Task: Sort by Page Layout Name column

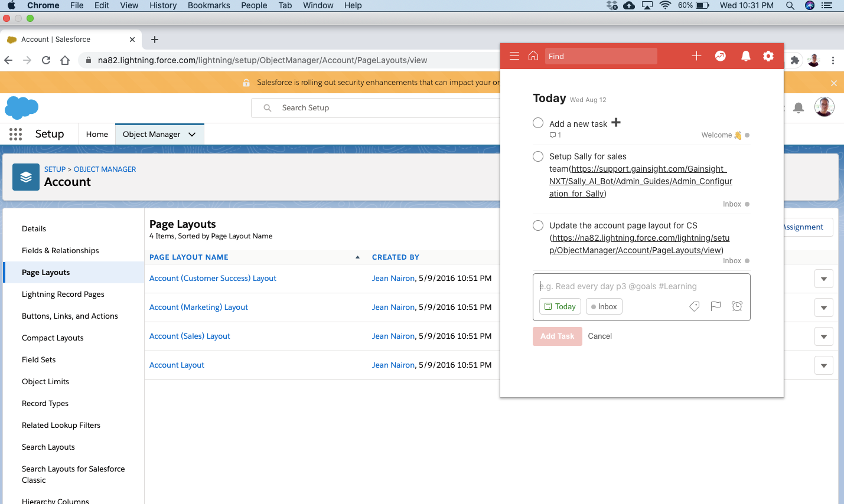Action: (188, 257)
